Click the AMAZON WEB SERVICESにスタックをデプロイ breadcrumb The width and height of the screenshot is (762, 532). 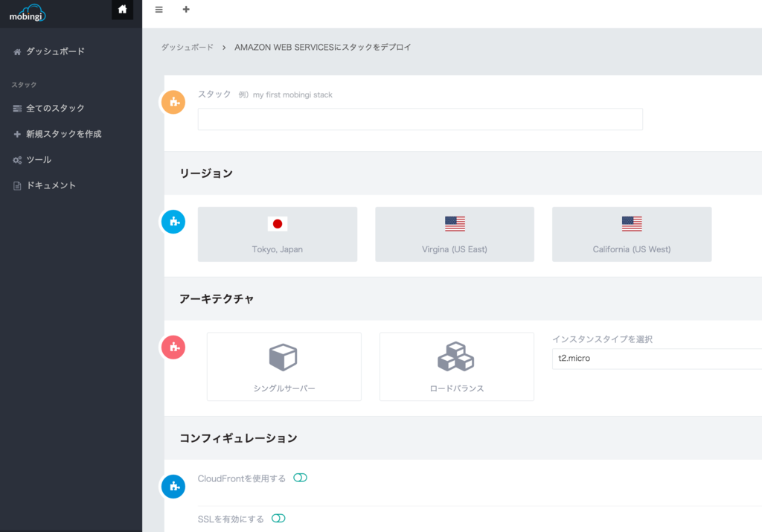click(323, 47)
